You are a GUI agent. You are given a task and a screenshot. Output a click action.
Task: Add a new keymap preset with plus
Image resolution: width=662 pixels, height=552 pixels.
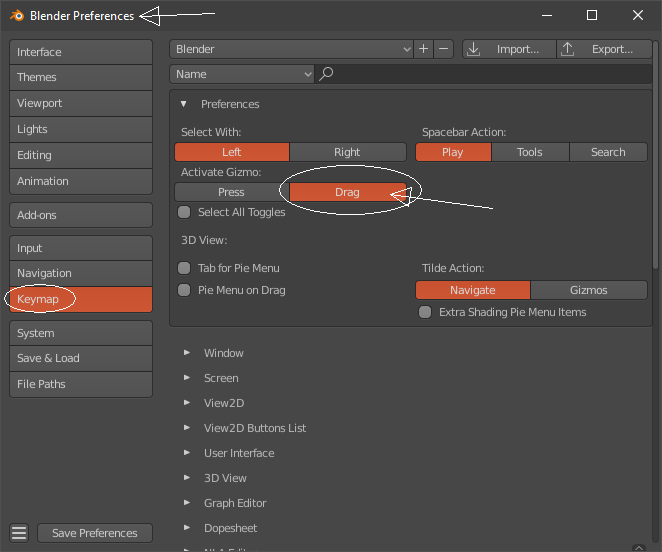coord(423,49)
